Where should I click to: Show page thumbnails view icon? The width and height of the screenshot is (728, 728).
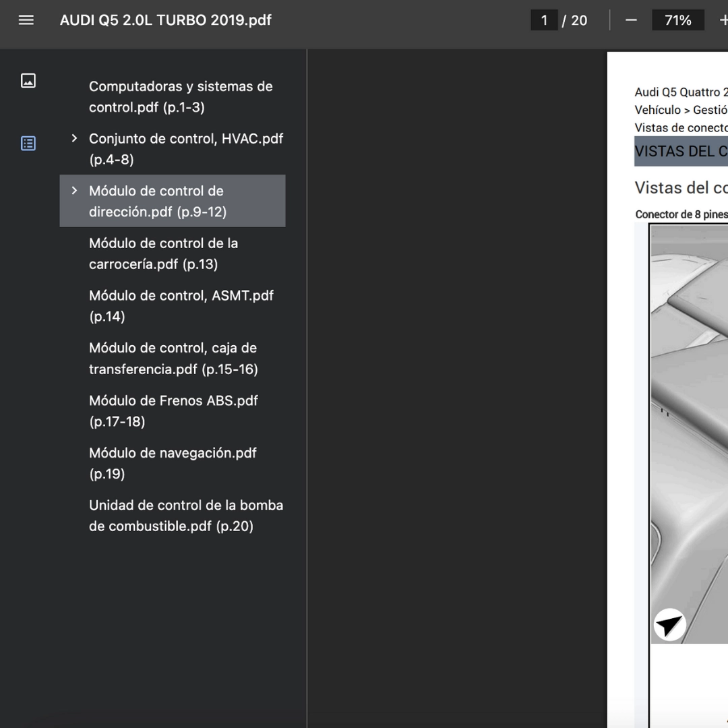[28, 81]
